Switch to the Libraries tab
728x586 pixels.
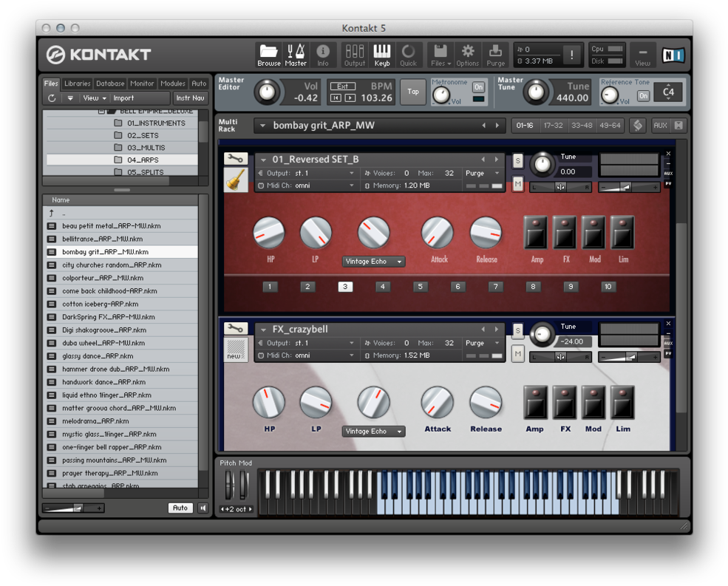(77, 83)
